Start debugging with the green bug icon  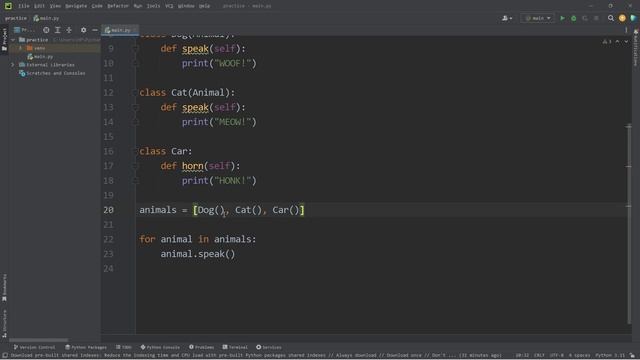tap(573, 18)
